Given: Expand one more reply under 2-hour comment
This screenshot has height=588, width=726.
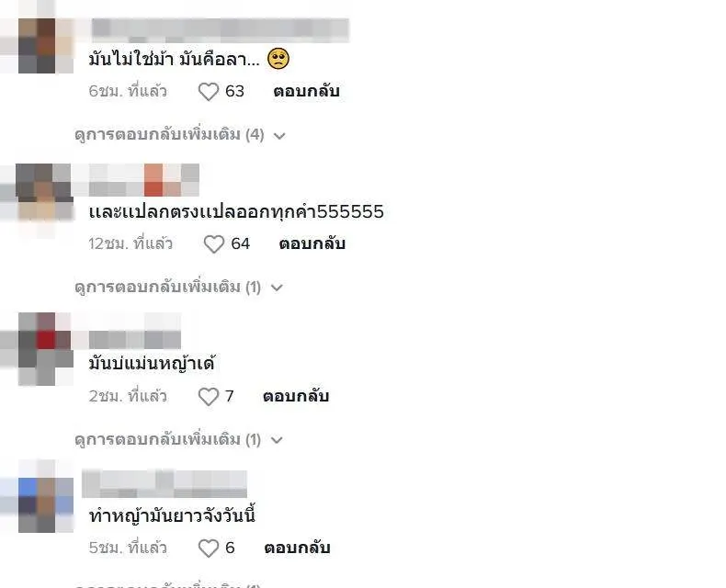Looking at the screenshot, I should point(178,439).
